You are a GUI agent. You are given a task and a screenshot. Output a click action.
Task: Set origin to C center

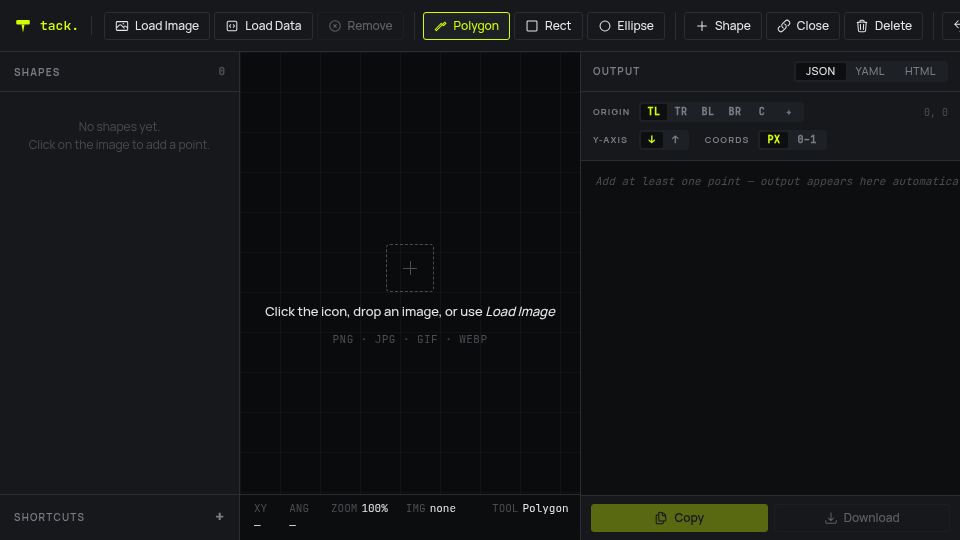pos(761,111)
